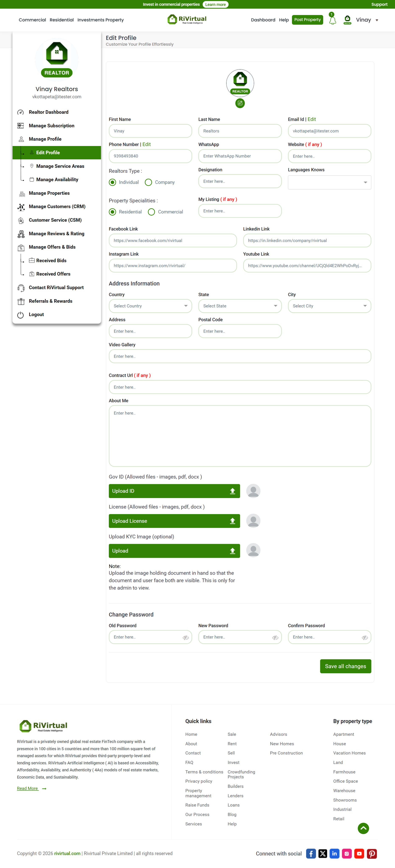Image resolution: width=395 pixels, height=868 pixels.
Task: Click the About Me text area
Action: 240,436
